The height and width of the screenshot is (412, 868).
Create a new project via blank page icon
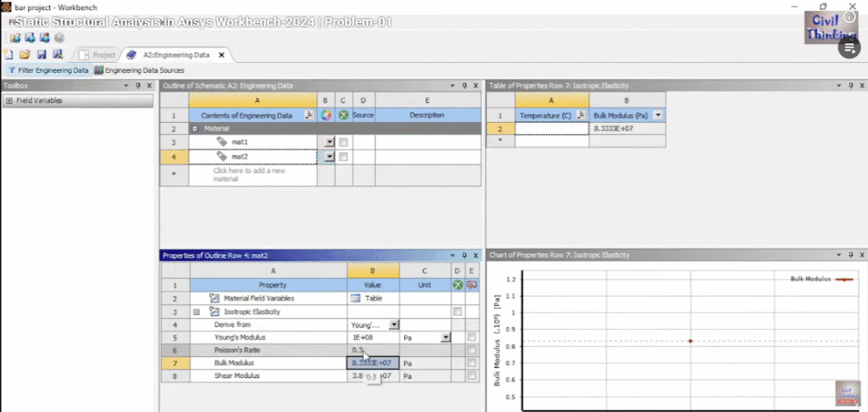pyautogui.click(x=8, y=55)
